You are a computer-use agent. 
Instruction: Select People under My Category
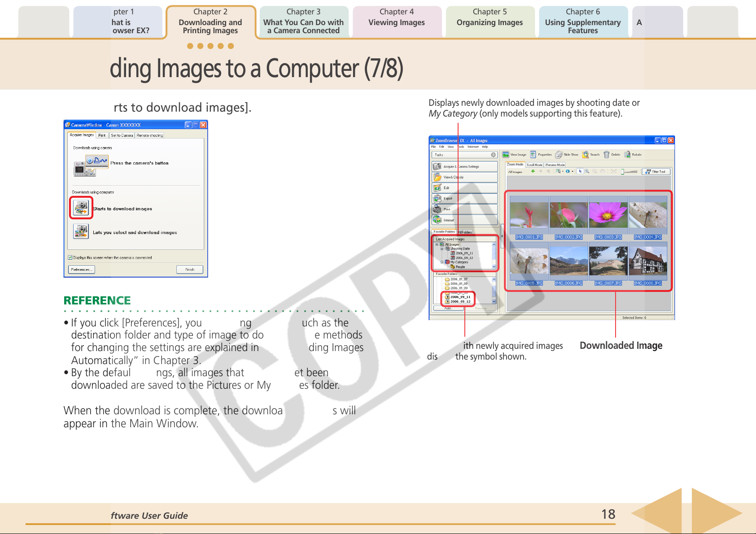point(458,267)
